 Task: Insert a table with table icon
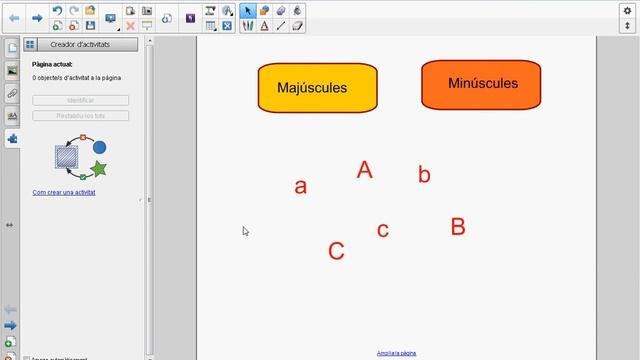[x=210, y=26]
